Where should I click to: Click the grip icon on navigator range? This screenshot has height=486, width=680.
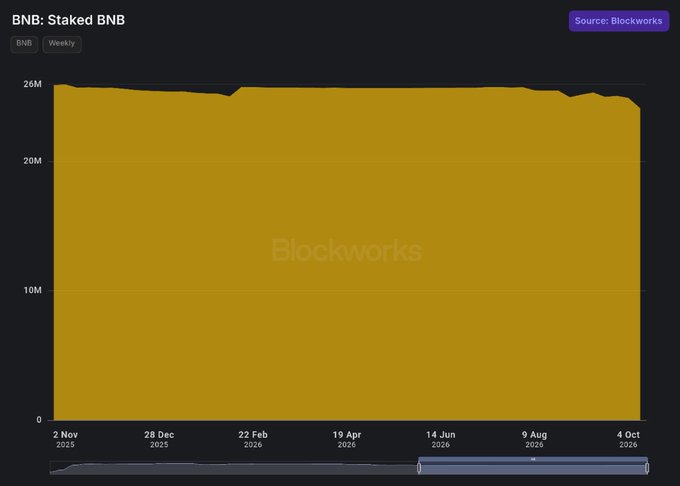click(533, 459)
